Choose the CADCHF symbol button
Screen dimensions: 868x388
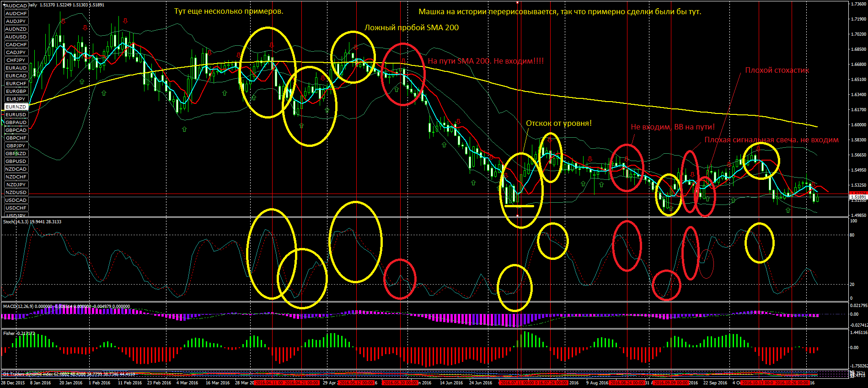(16, 44)
